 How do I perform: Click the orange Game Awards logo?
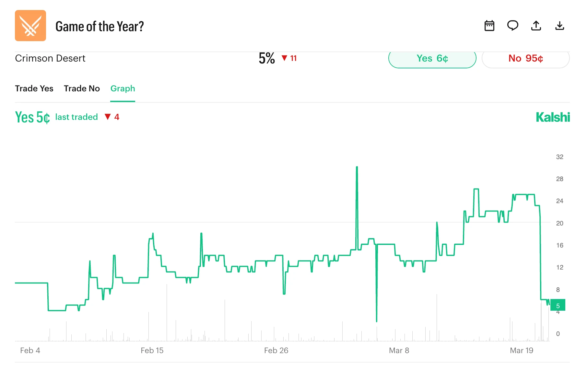click(x=30, y=26)
